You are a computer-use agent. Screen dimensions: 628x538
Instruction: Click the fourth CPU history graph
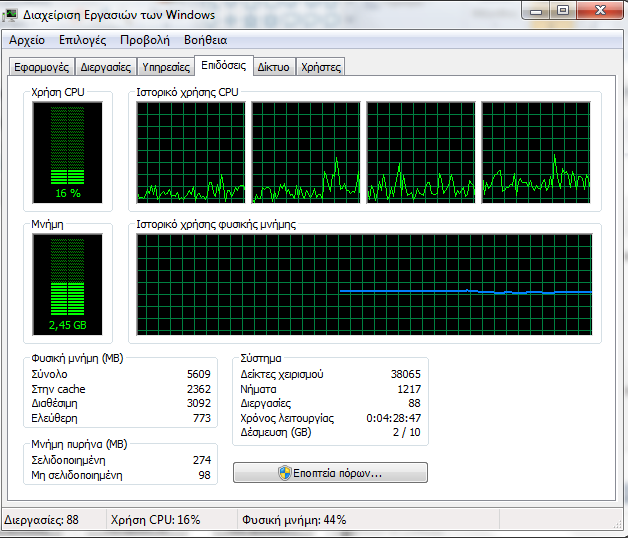(536, 152)
